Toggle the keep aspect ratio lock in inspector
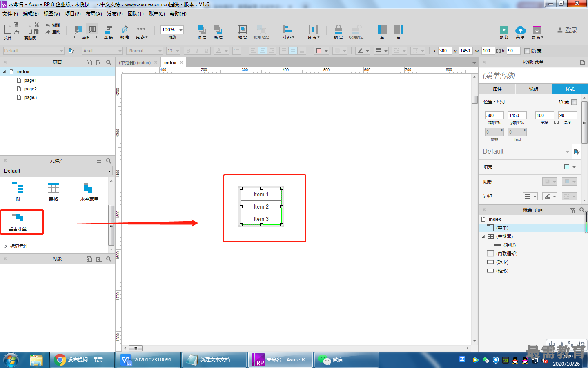 pos(556,123)
